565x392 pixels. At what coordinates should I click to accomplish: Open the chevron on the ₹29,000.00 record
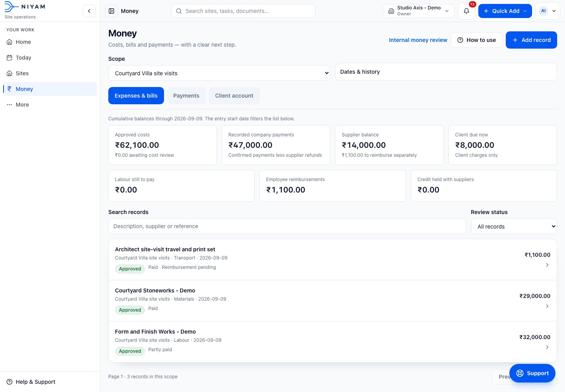pos(547,306)
